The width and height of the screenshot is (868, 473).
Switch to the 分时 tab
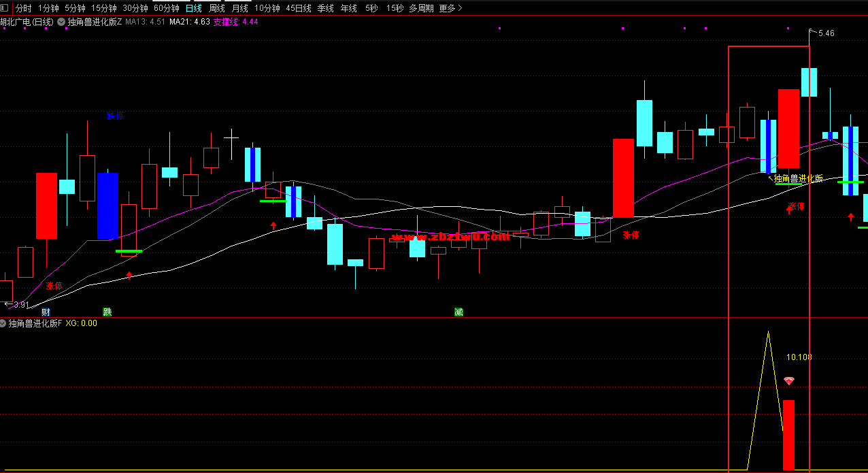click(23, 8)
